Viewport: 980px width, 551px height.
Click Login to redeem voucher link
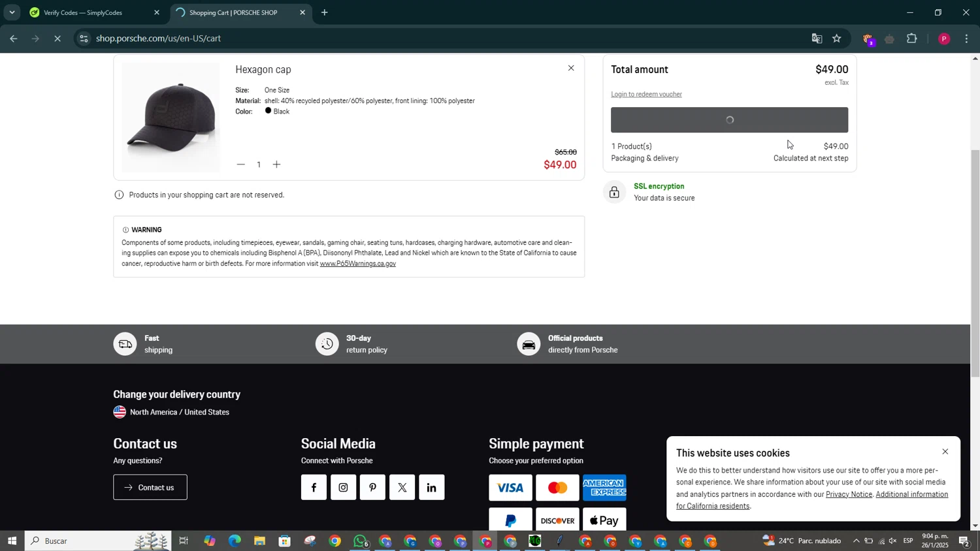(x=646, y=94)
